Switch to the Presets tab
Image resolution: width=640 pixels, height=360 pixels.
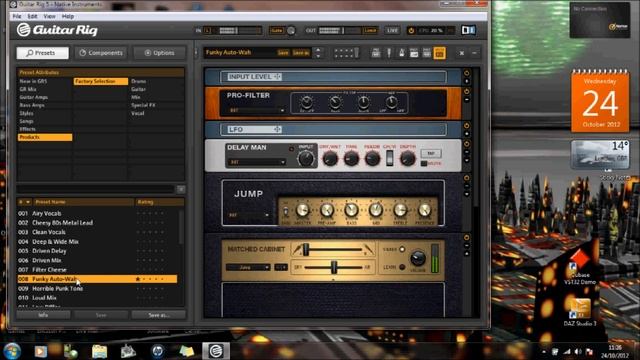click(42, 53)
